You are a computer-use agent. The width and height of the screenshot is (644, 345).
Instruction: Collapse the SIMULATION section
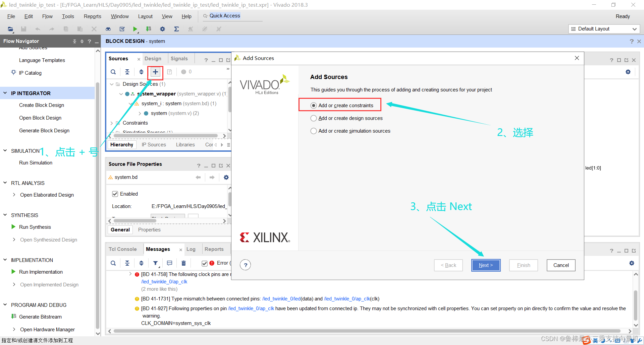(5, 151)
